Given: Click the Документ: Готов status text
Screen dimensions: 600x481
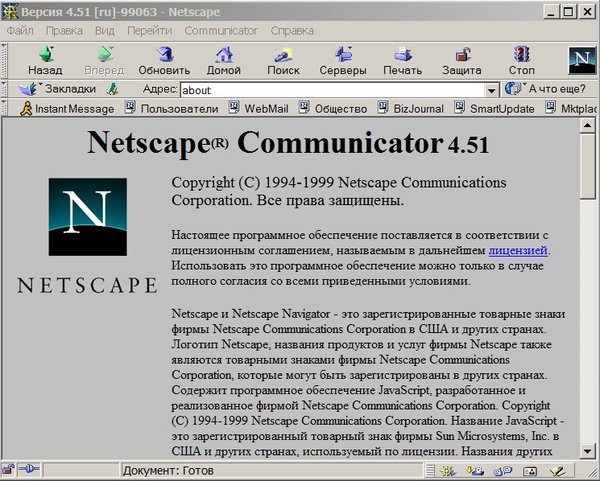Looking at the screenshot, I should pos(168,470).
